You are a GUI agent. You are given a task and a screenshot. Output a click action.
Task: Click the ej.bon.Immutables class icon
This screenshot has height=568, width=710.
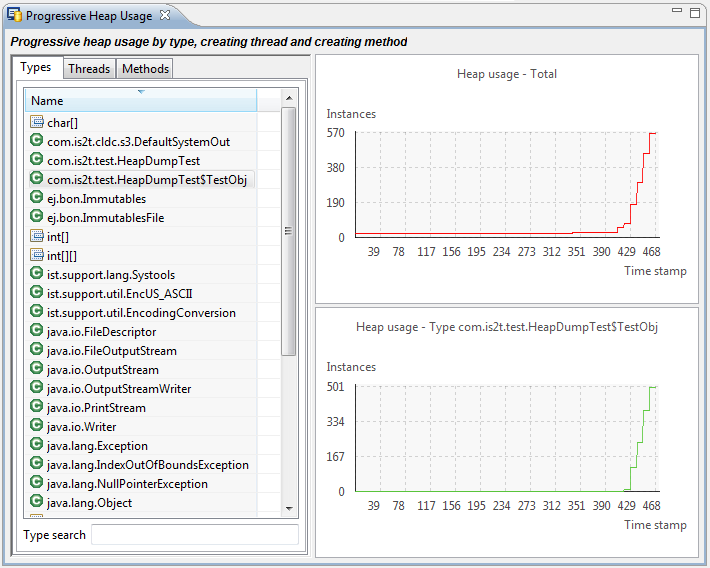(37, 199)
